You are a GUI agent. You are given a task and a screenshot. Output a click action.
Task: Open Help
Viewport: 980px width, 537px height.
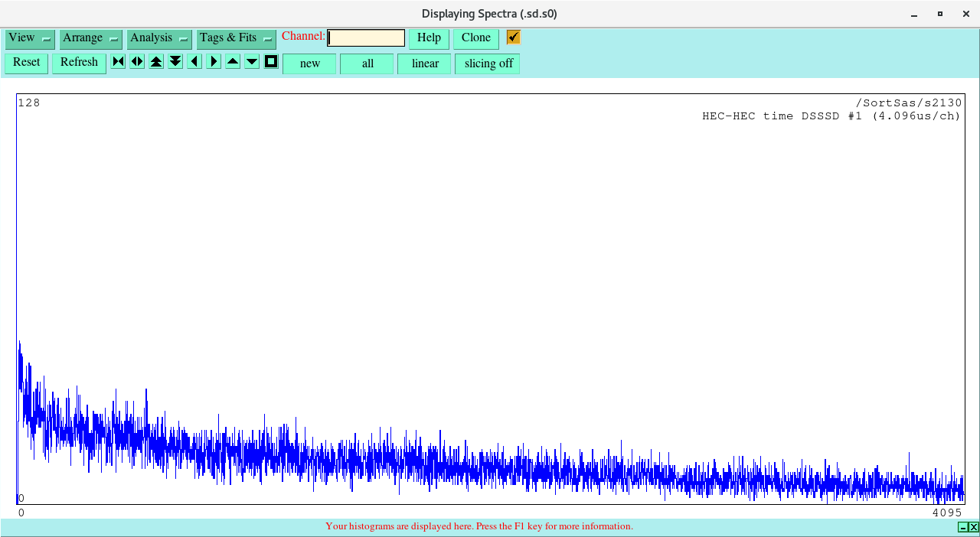pyautogui.click(x=429, y=38)
